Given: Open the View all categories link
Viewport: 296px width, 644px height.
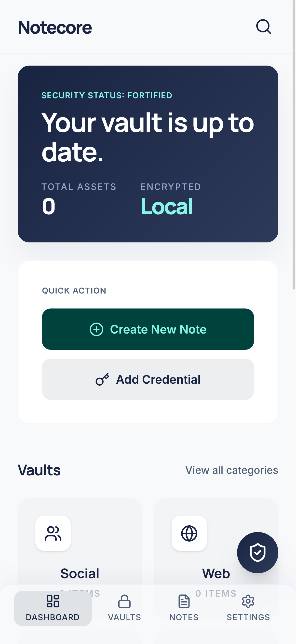Looking at the screenshot, I should click(x=231, y=470).
